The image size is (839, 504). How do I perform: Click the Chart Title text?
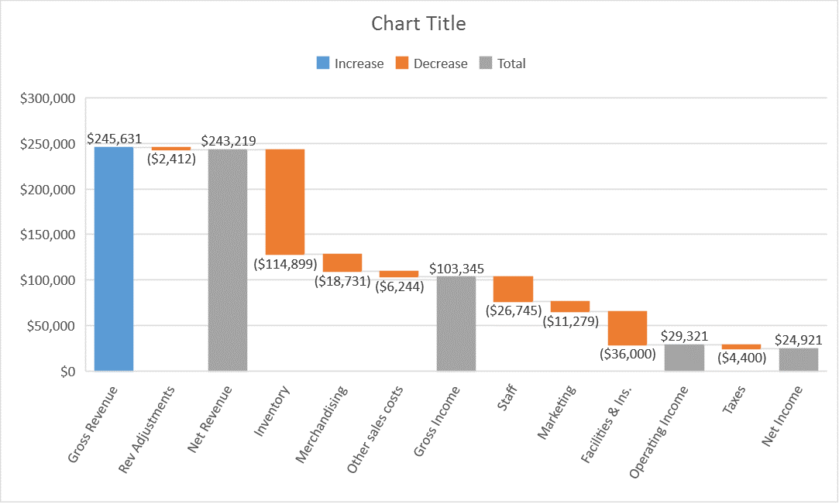(418, 23)
